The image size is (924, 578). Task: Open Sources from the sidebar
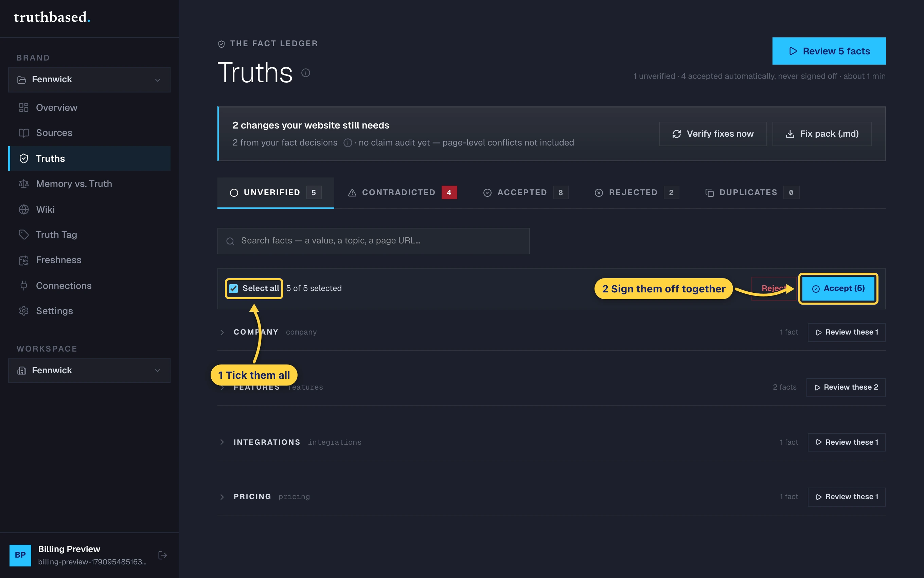[89, 133]
